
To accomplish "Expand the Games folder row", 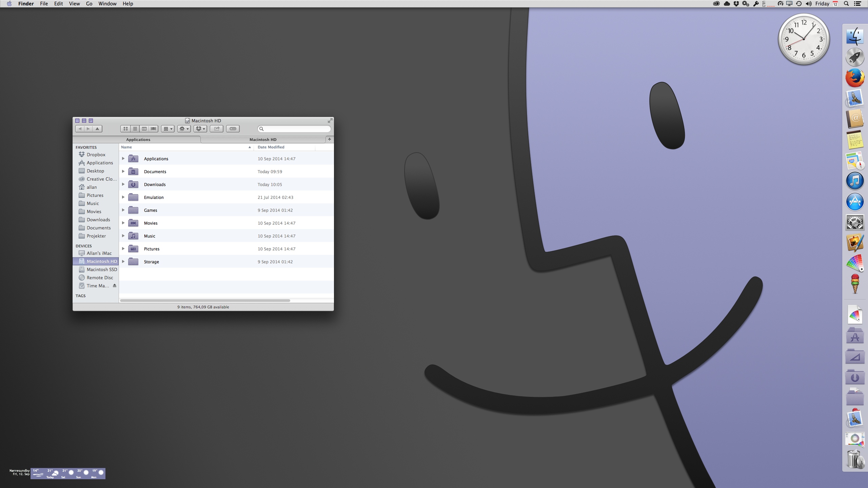I will 123,210.
